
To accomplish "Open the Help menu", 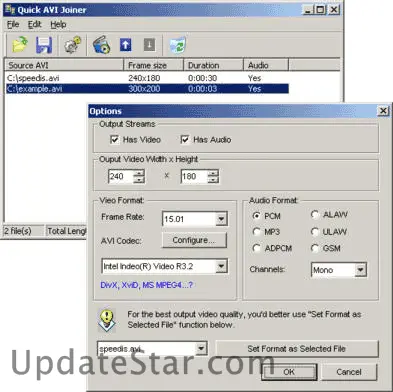I will click(x=58, y=25).
